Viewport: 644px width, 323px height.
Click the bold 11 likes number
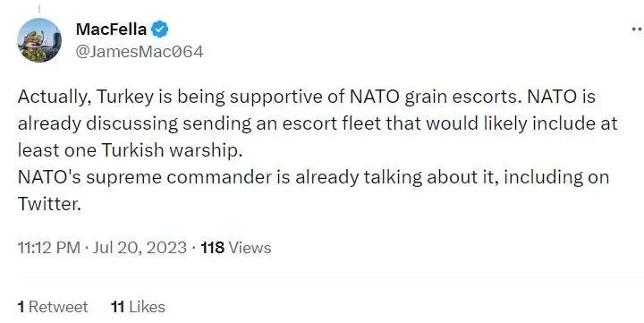click(117, 307)
